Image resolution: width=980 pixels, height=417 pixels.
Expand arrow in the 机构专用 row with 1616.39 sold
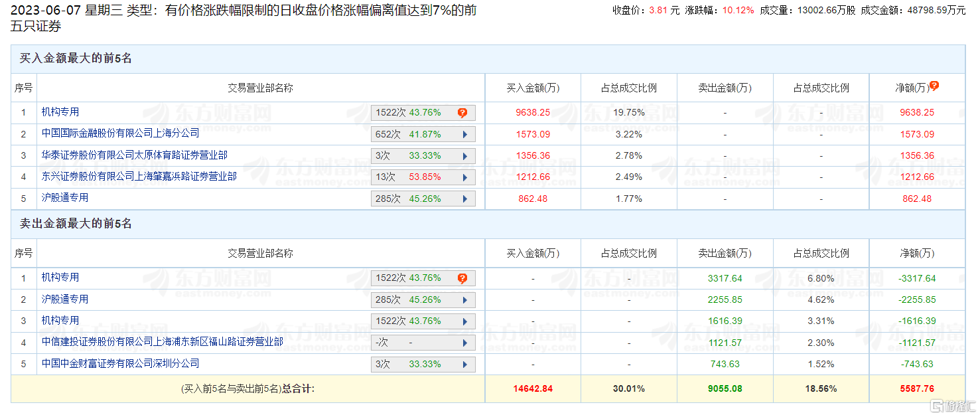pyautogui.click(x=465, y=321)
